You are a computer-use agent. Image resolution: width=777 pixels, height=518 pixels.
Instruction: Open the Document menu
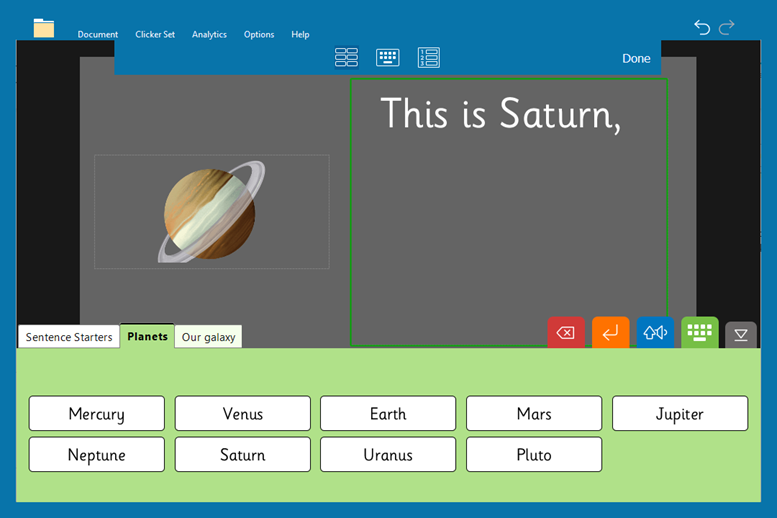point(98,35)
